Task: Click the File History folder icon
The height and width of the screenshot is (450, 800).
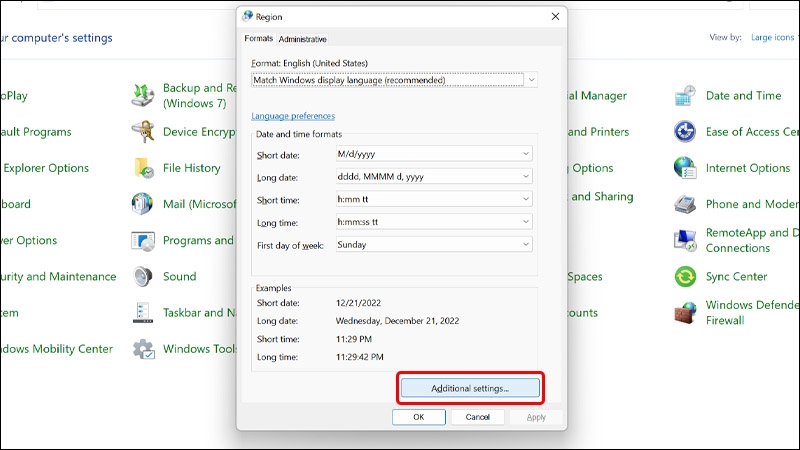Action: pos(143,168)
